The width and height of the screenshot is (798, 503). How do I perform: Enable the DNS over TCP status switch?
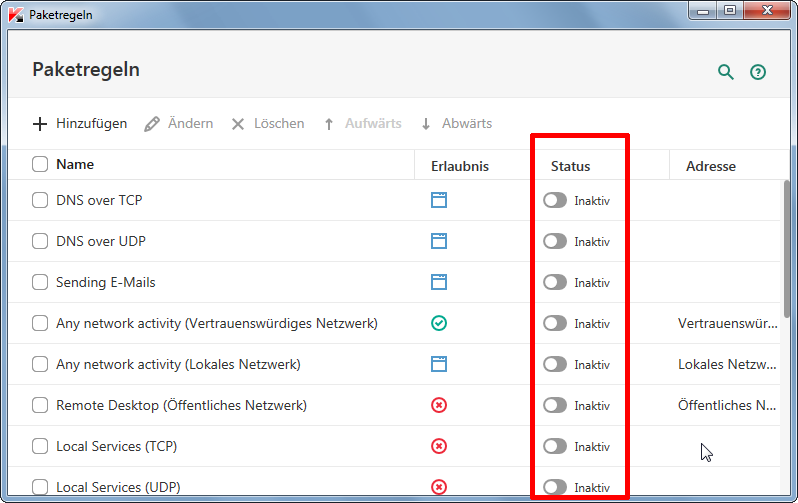(555, 200)
